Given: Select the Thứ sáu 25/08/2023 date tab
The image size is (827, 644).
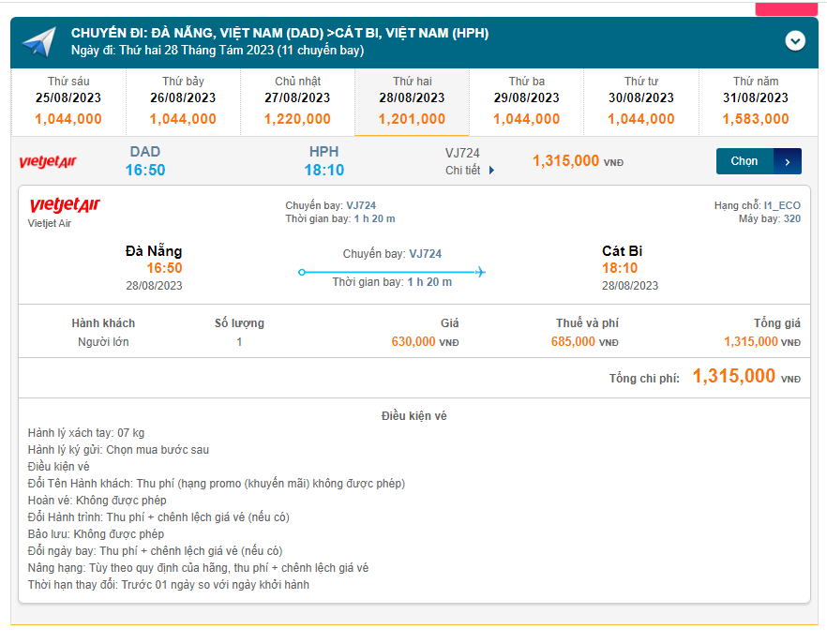Looking at the screenshot, I should (68, 101).
